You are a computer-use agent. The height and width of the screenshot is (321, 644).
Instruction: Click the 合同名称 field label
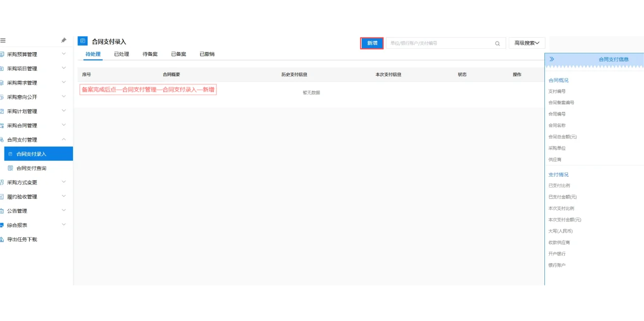[x=557, y=126]
